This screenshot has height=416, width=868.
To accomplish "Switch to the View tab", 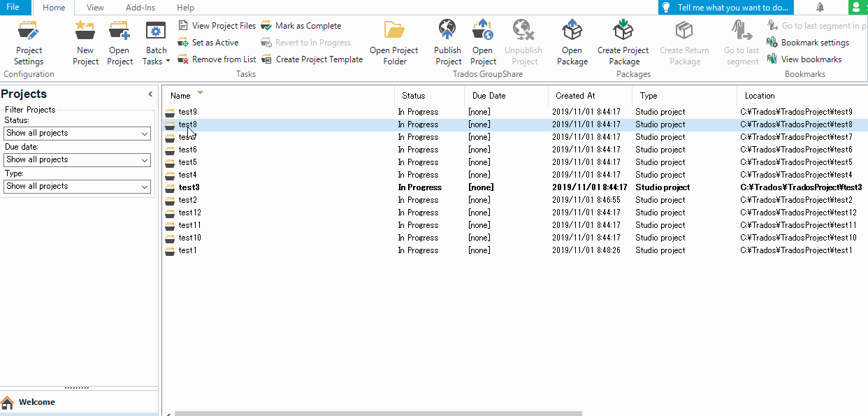I will pos(96,8).
